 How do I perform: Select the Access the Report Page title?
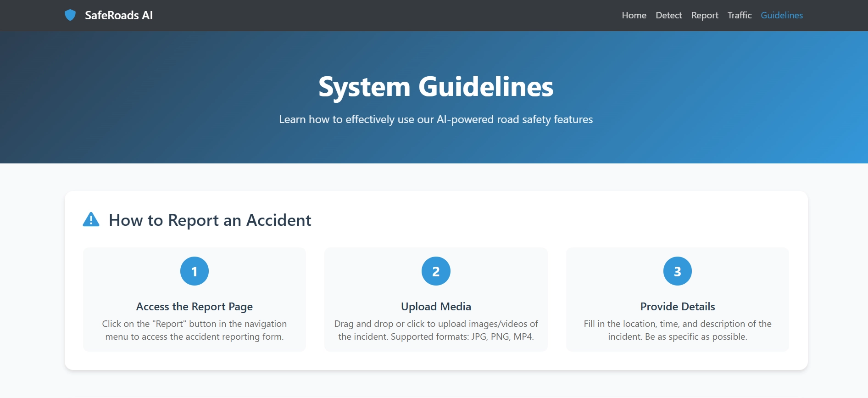pos(195,307)
